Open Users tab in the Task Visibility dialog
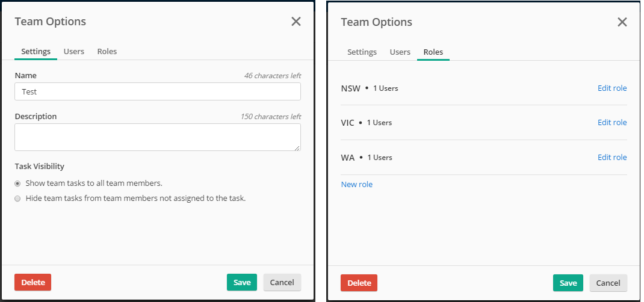 pyautogui.click(x=74, y=52)
